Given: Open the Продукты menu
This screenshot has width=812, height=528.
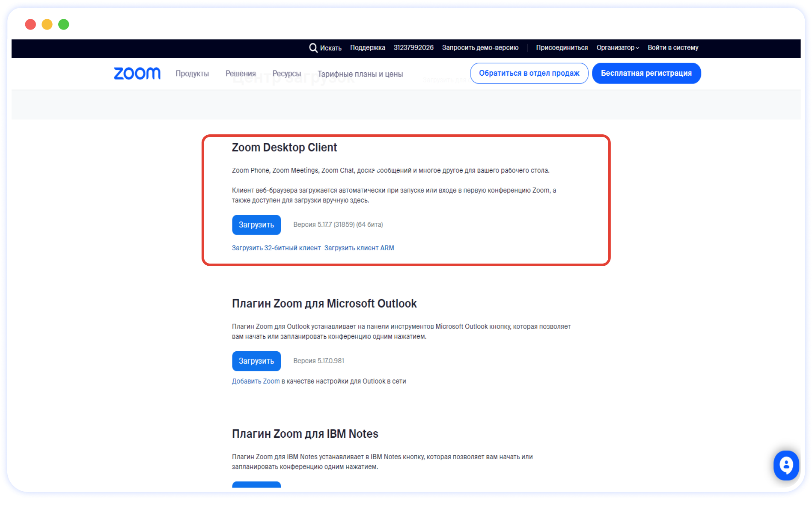Looking at the screenshot, I should click(192, 74).
